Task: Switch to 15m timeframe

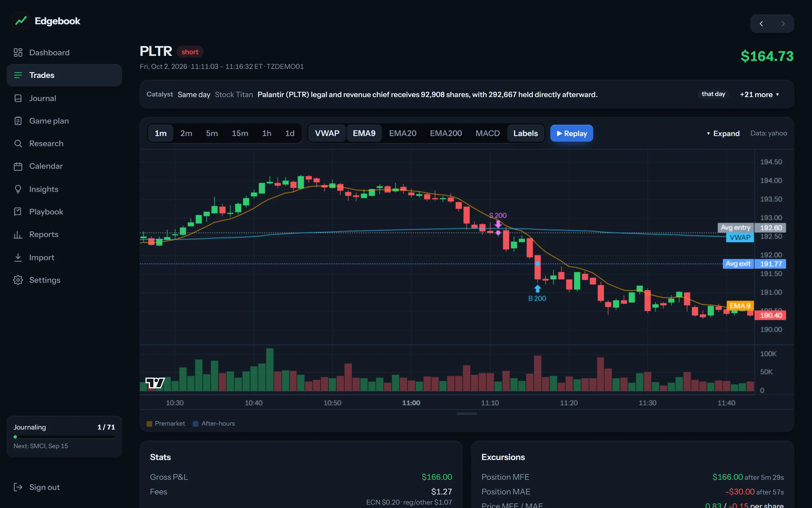Action: click(240, 133)
